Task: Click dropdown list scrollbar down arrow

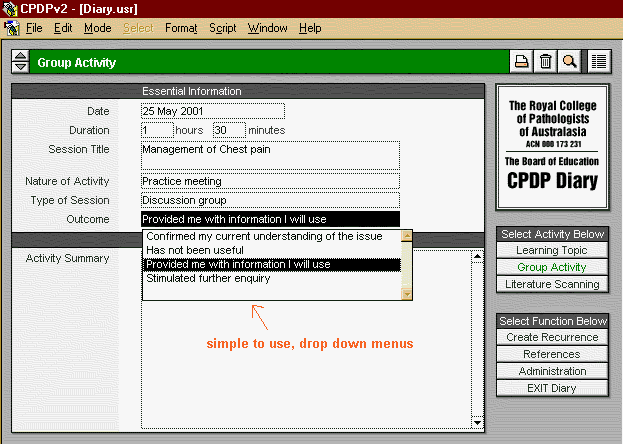Action: click(x=406, y=294)
